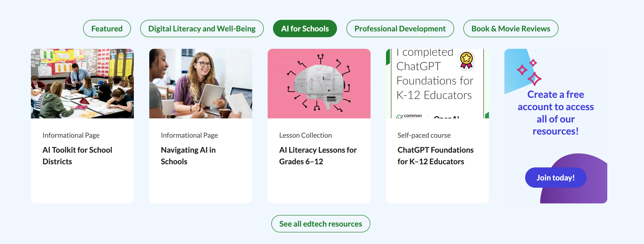Switch to Book & Movie Reviews tab
The height and width of the screenshot is (244, 644).
pos(510,29)
